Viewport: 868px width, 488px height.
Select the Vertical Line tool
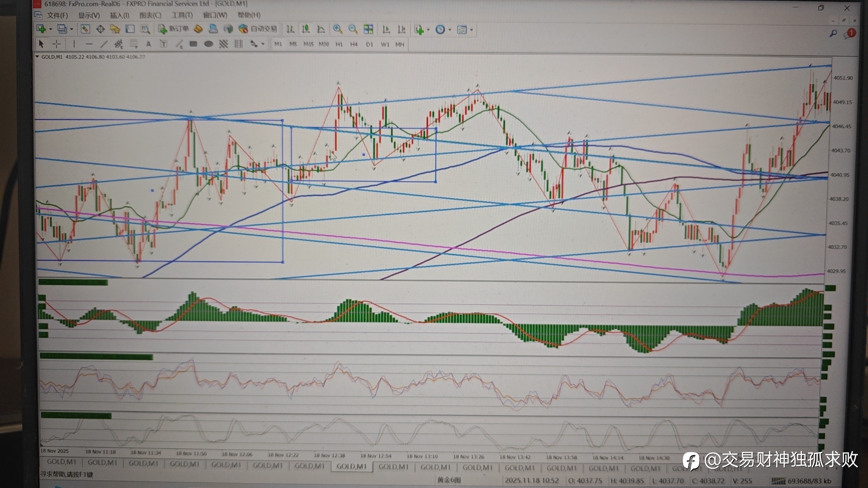(x=74, y=44)
